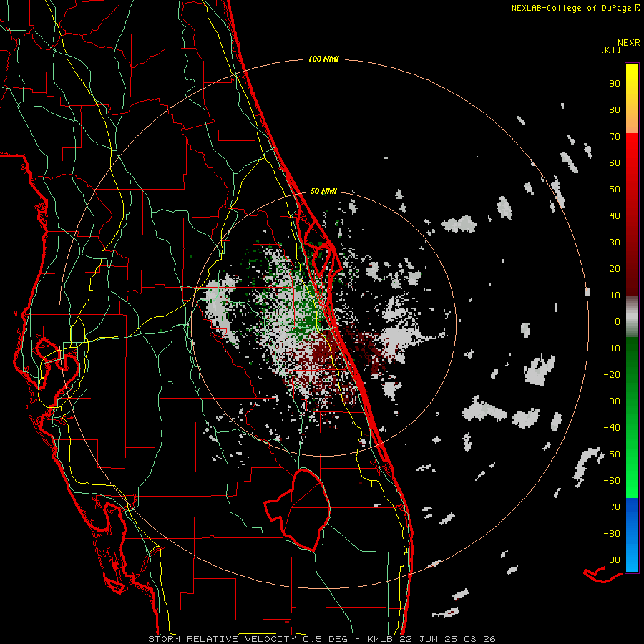Click the -80 knot scale label
644x644 pixels.
[612, 534]
